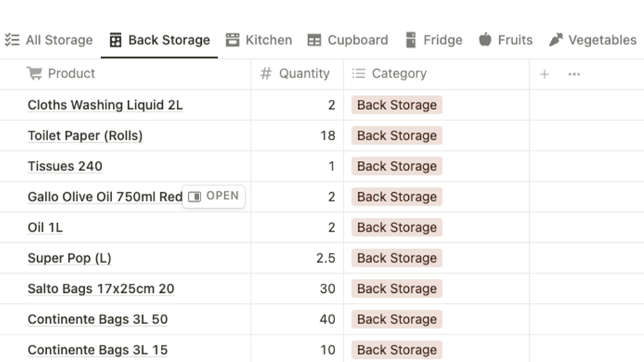Viewport: 644px width, 362px height.
Task: Open the Product column header menu
Action: click(x=71, y=74)
